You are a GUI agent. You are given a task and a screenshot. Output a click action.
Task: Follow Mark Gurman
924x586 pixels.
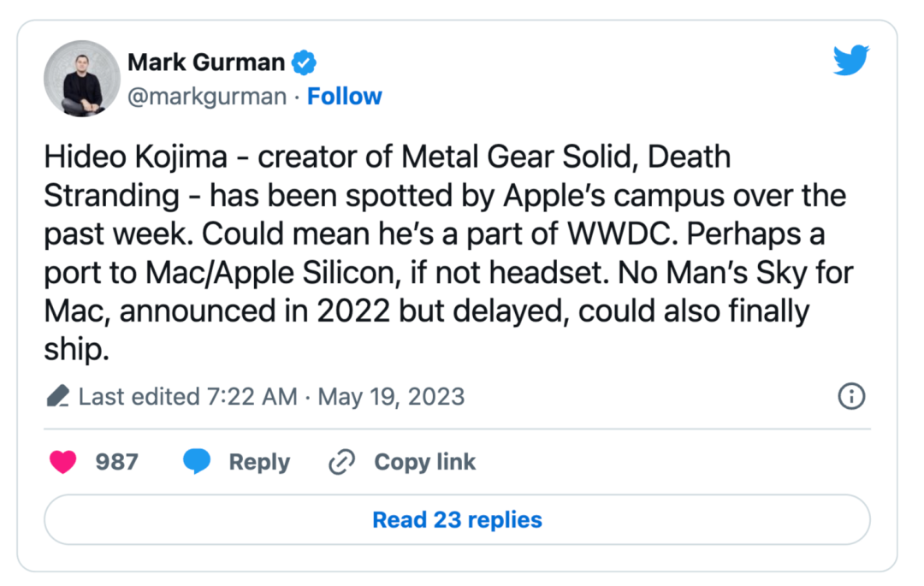(x=345, y=97)
